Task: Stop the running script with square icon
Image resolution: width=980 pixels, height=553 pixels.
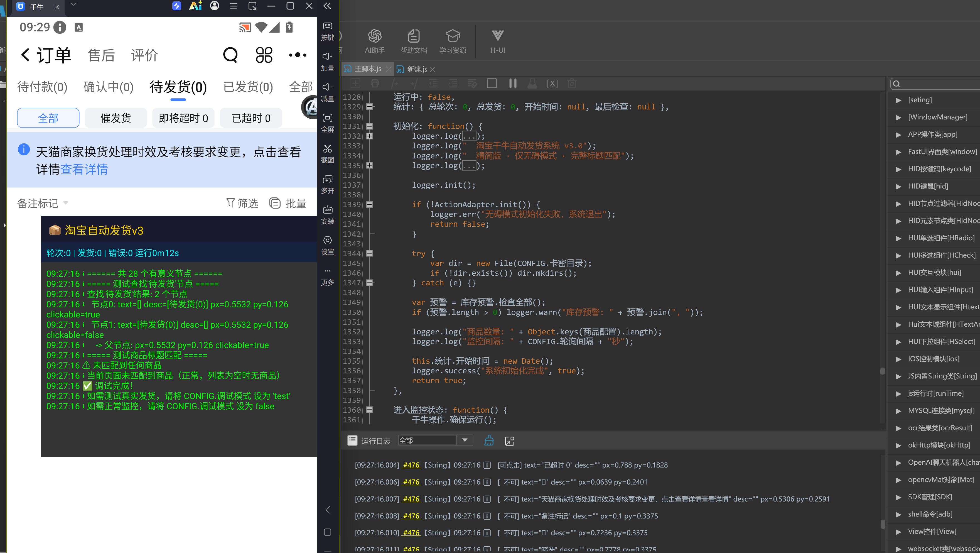Action: point(492,83)
